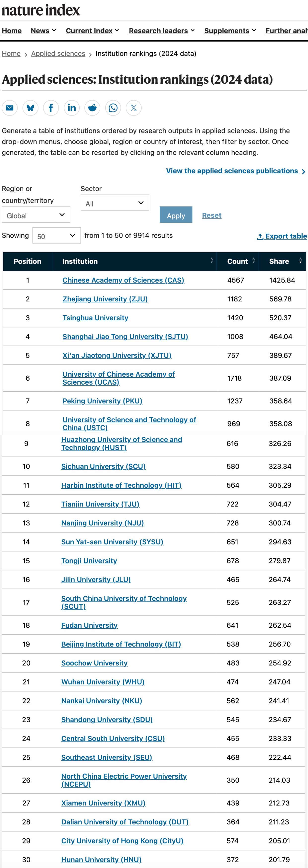Share on WhatsApp icon

[113, 108]
